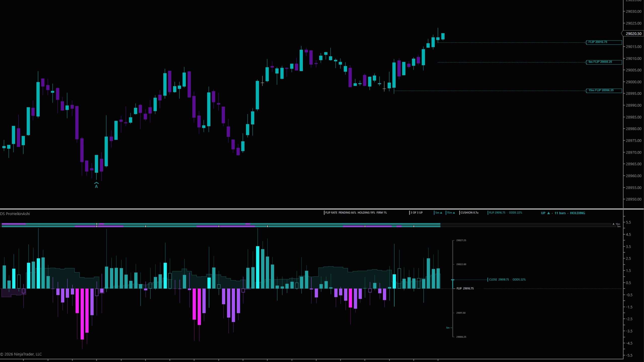Click the 29000.00 price axis label
This screenshot has width=644, height=362.
coord(633,82)
